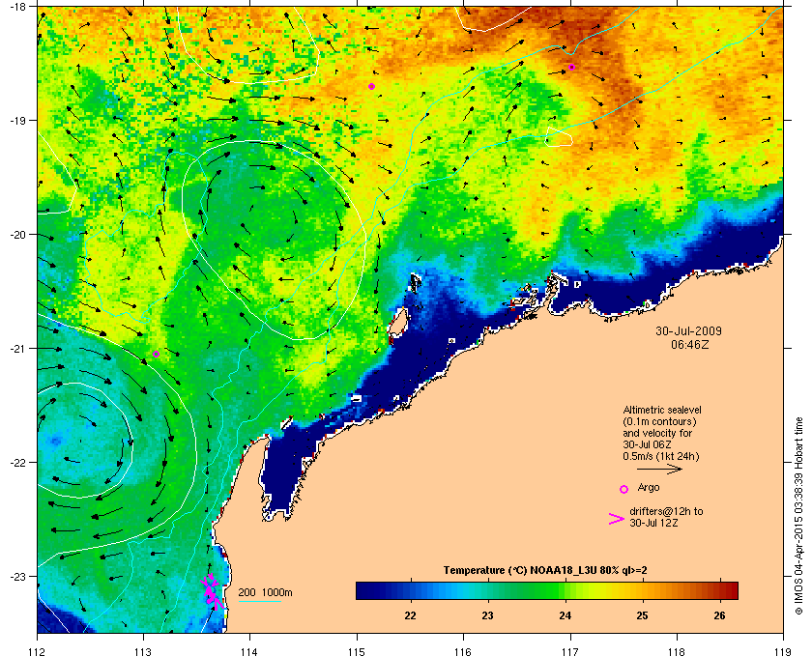The image size is (812, 657).
Task: Click the magenta drifter legend arrowhead
Action: (617, 519)
